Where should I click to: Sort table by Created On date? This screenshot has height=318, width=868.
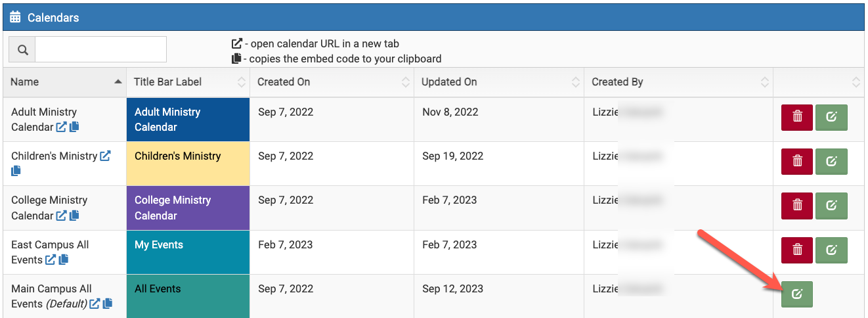point(332,82)
